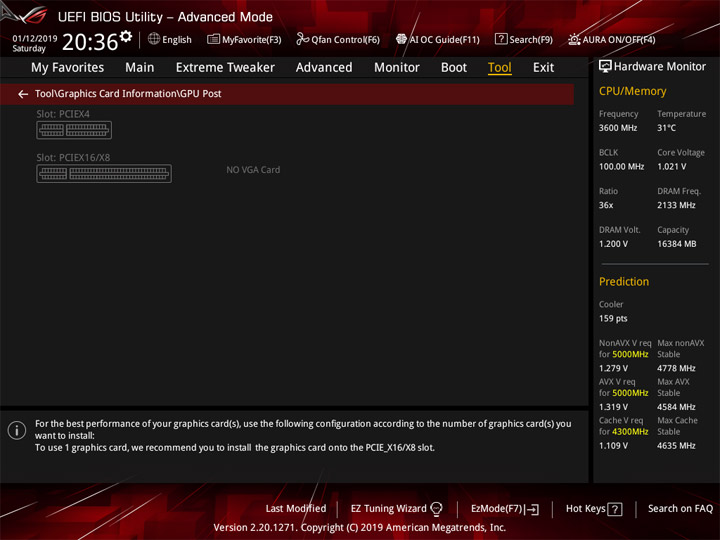Click AI OC Guide(F11) label
Screen dimensions: 720x540
(444, 40)
